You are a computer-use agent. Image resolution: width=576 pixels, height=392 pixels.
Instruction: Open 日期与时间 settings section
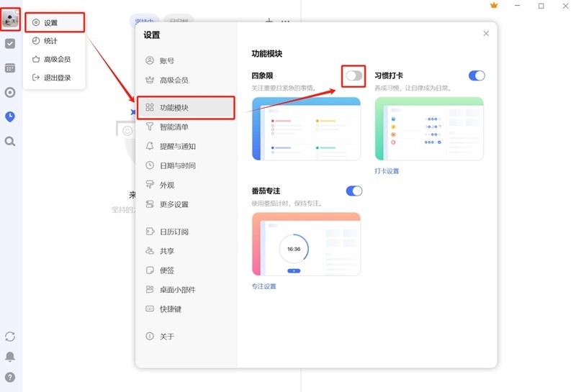click(186, 165)
